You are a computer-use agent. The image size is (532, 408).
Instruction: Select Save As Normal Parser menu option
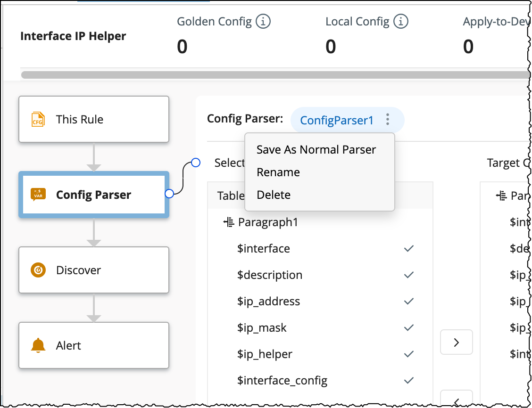tap(316, 150)
